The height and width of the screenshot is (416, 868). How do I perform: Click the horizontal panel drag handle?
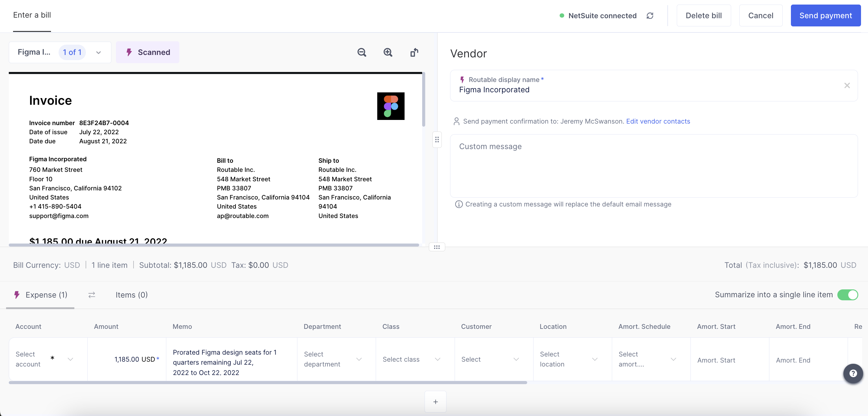point(437,247)
